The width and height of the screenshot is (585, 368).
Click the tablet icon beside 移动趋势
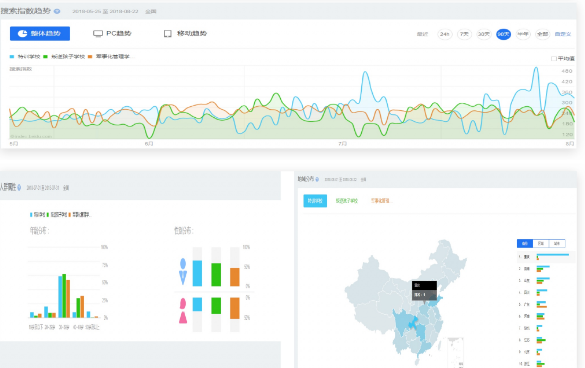(x=168, y=34)
